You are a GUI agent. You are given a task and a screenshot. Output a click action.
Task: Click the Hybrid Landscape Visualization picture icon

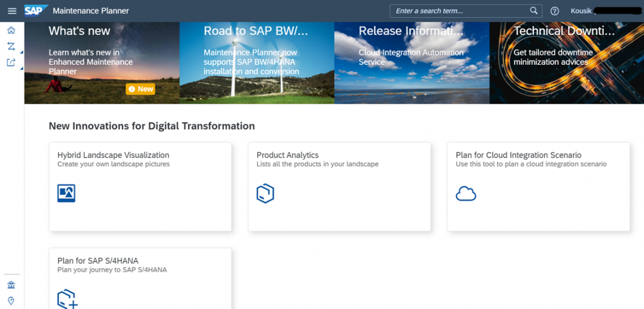click(x=66, y=193)
